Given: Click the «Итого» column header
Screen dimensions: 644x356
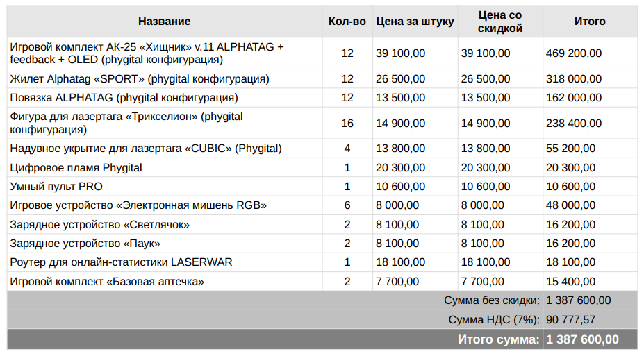Looking at the screenshot, I should (x=589, y=22).
